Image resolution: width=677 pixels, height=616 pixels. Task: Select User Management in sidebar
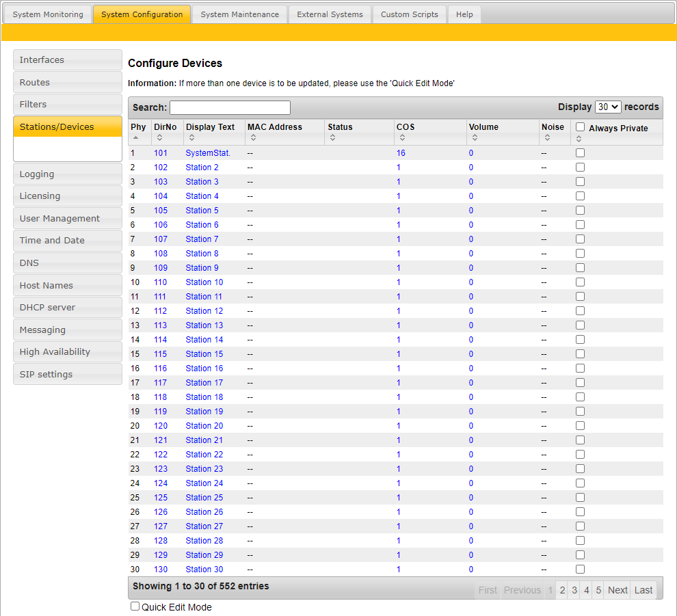59,219
